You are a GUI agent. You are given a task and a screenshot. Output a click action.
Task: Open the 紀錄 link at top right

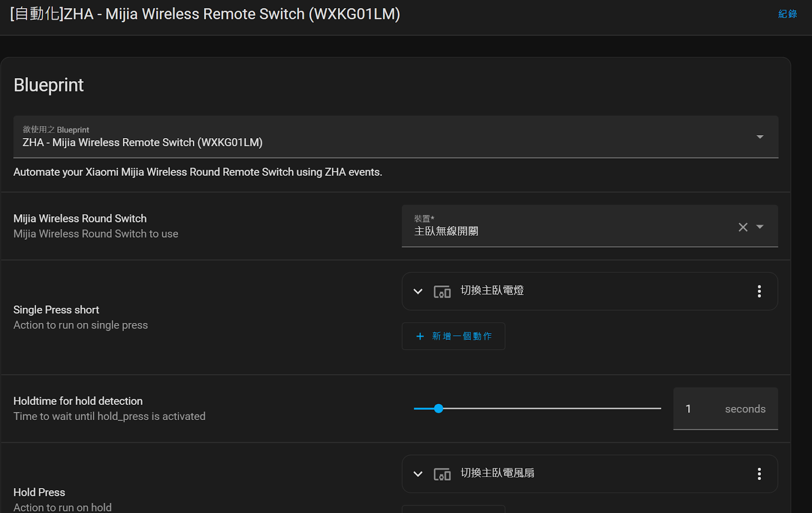787,14
